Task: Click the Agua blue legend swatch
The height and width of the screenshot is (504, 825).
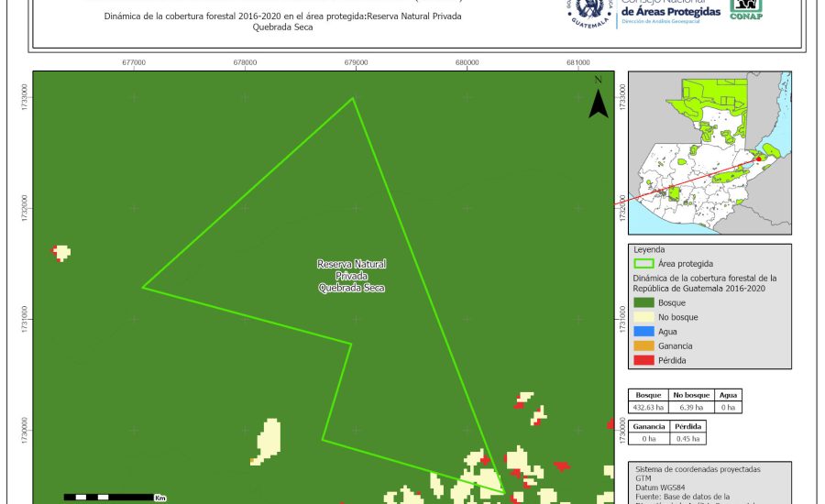Action: point(645,331)
